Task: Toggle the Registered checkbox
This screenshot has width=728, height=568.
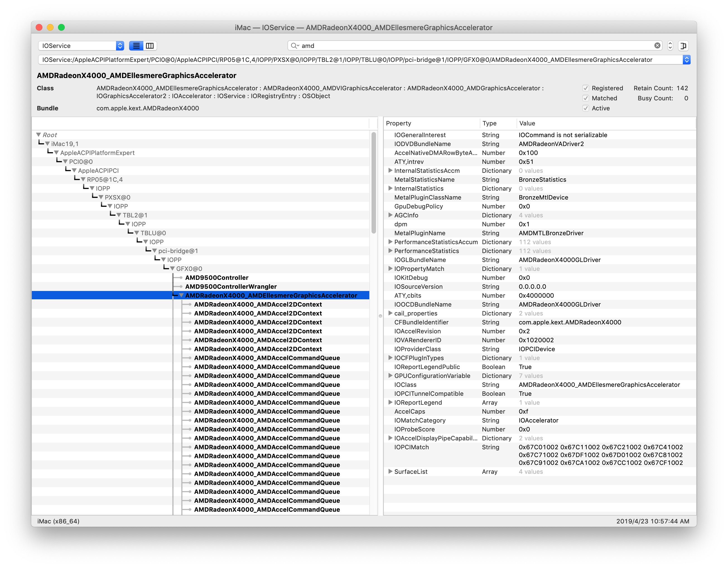Action: [x=586, y=88]
